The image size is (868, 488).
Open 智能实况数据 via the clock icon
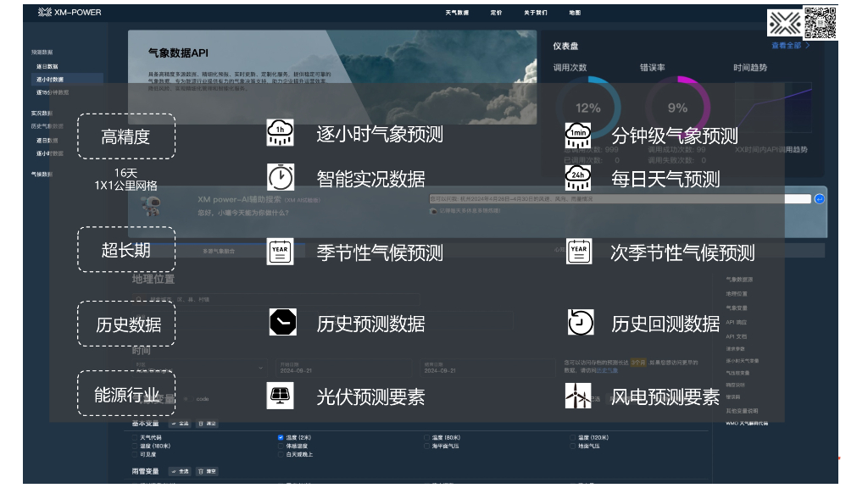click(x=281, y=179)
